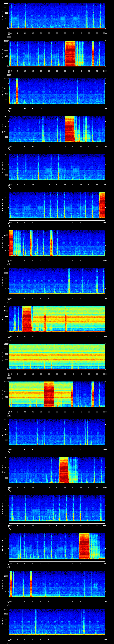Image resolution: width=114 pixels, height=644 pixels.
Task: Click the 15:30:00 start time label
Action: 9,336
